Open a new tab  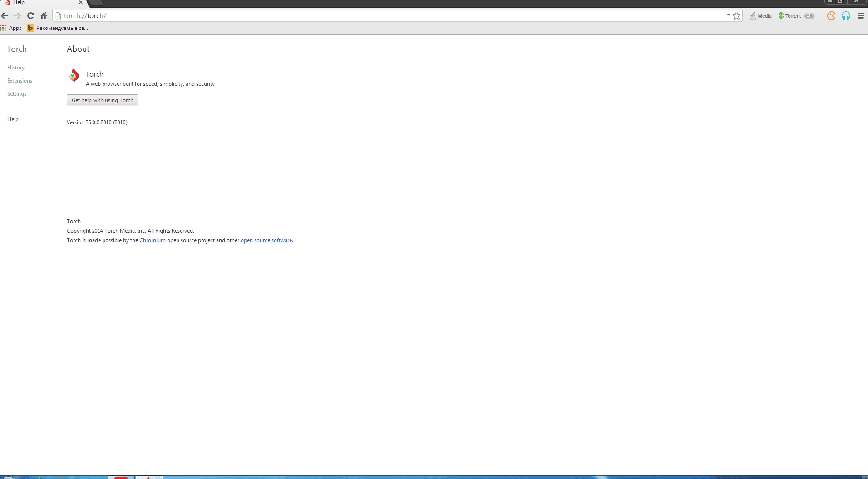coord(96,3)
